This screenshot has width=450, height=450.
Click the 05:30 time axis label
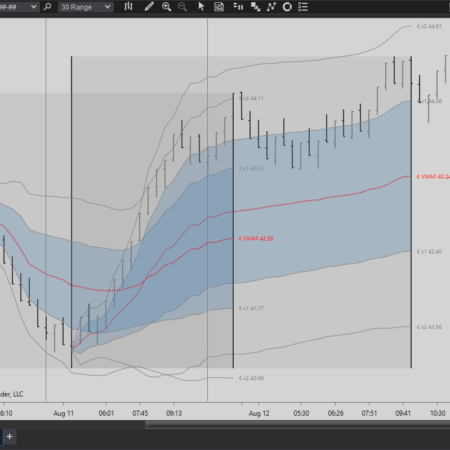(301, 413)
